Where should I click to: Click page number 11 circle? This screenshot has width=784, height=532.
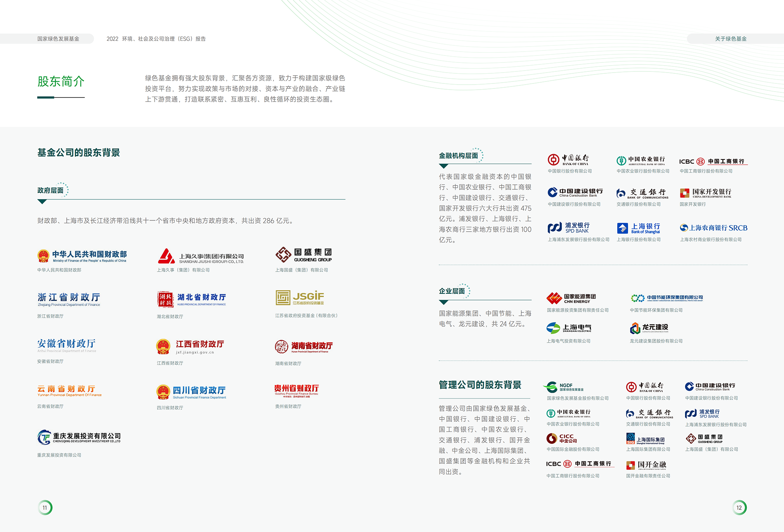click(x=45, y=508)
